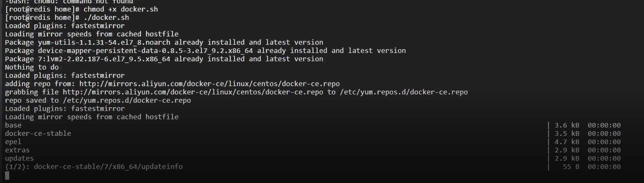Click the terminal cursor block at the bottom
The height and width of the screenshot is (183, 644).
pos(7,176)
